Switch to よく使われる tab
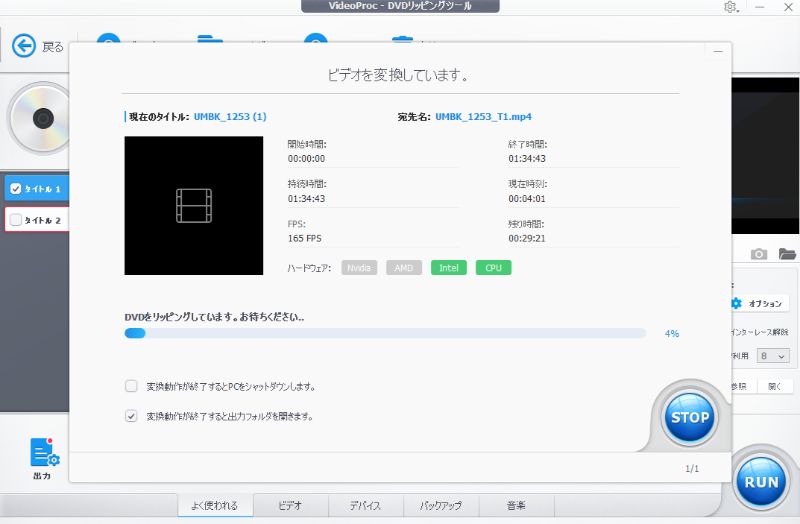Viewport: 800px width, 524px height. [x=215, y=506]
